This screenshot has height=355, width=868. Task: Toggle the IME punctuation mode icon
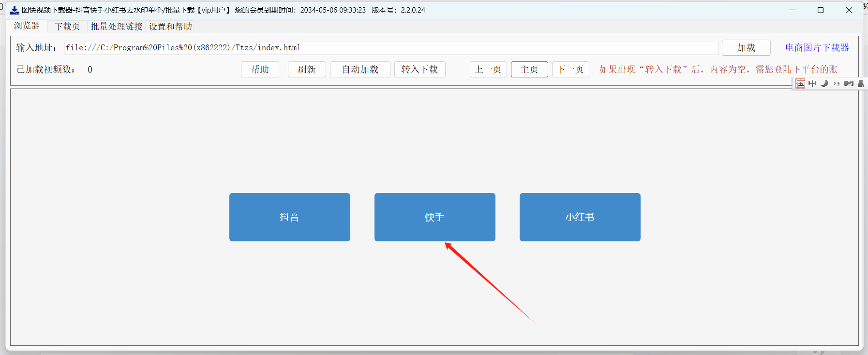click(837, 84)
